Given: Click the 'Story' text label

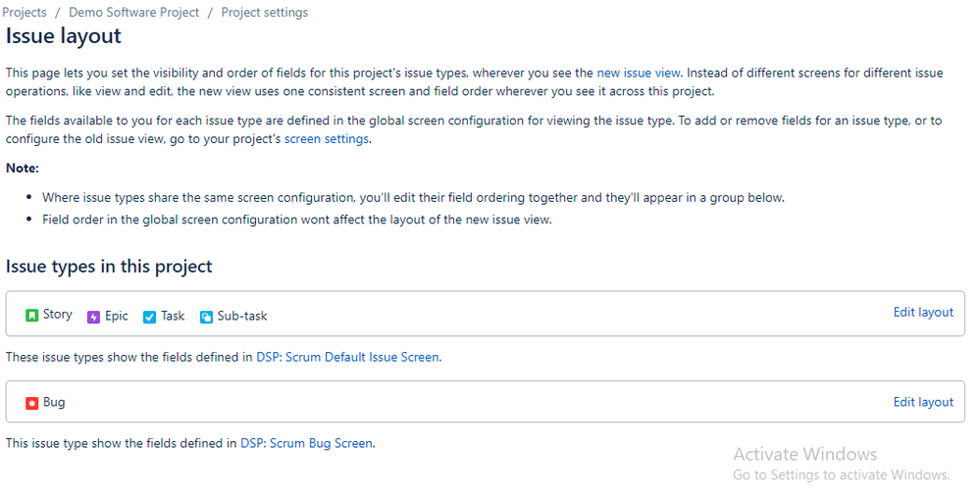Looking at the screenshot, I should tap(58, 315).
